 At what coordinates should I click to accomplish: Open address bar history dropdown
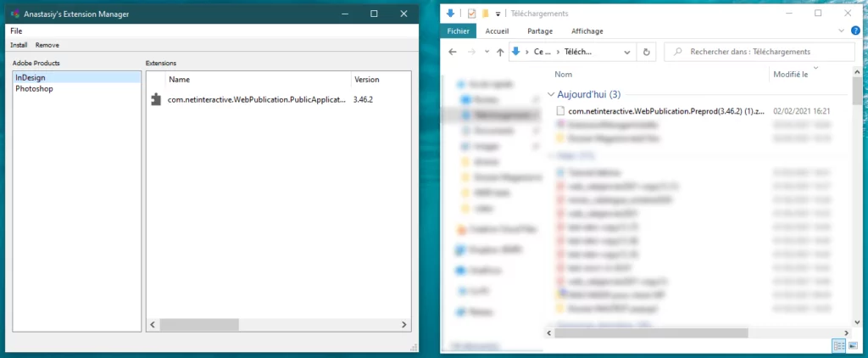pos(626,52)
